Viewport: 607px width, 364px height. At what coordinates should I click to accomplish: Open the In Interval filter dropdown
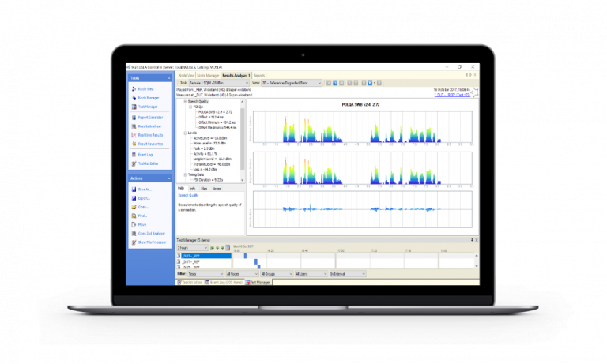point(347,274)
